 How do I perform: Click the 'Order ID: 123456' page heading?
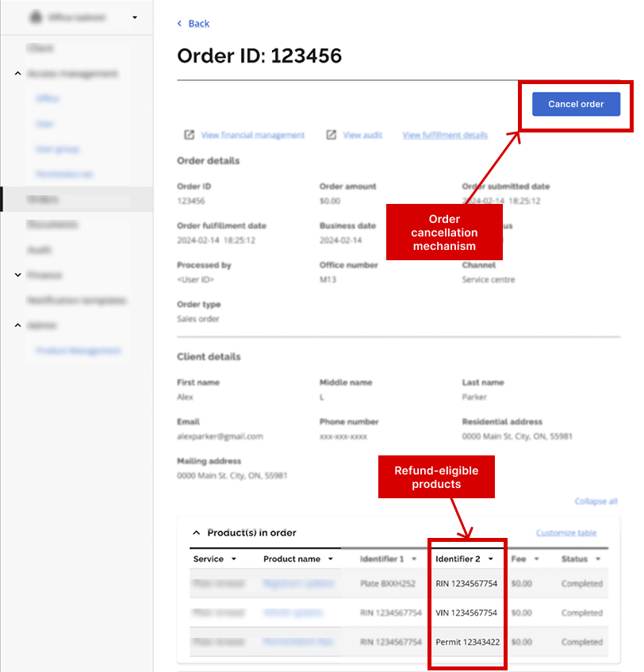(259, 56)
